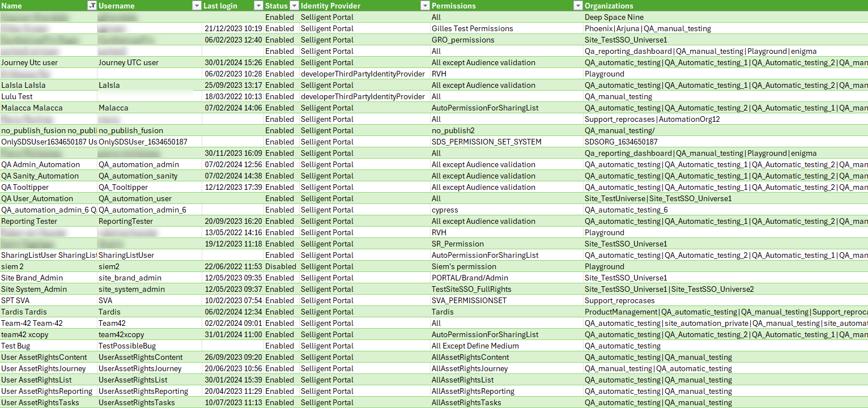This screenshot has width=868, height=408.
Task: Select Lulu Test's developerThirdPartyIdentityProvider cell
Action: coord(363,96)
